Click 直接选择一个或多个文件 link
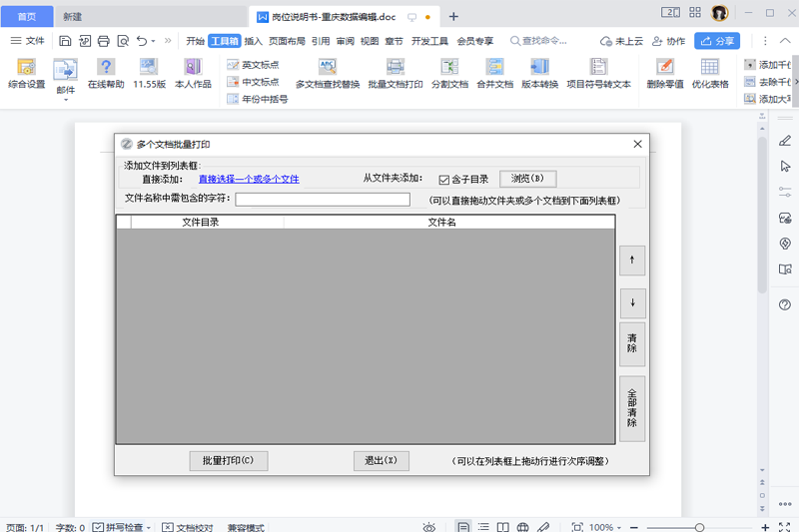Viewport: 799px width, 532px height. coord(249,180)
